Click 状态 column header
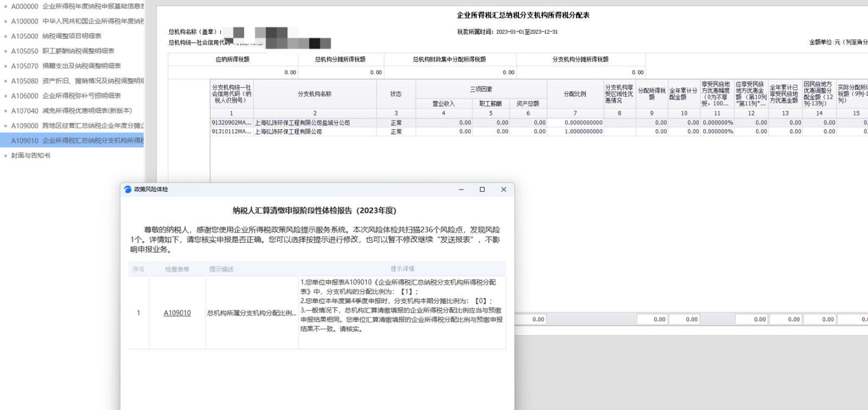868x410 pixels. 396,94
